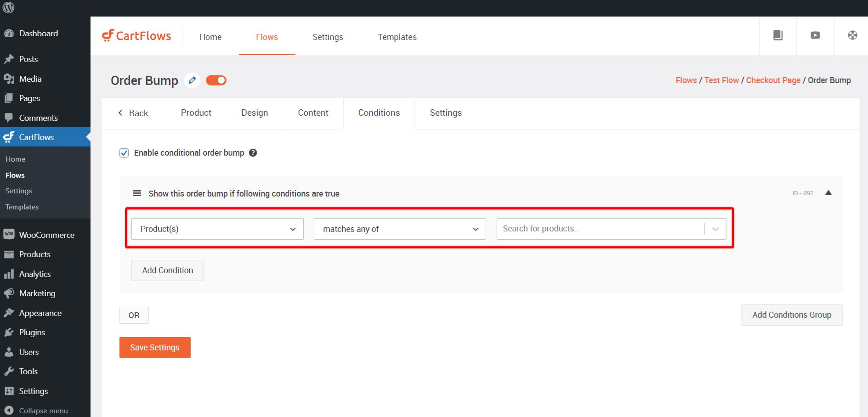Viewport: 868px width, 417px height.
Task: Collapse the conditions group with triangle arrow
Action: pos(828,193)
